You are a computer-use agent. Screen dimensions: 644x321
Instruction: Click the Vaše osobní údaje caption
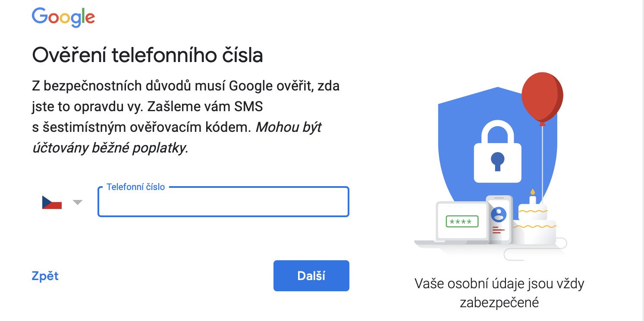click(x=499, y=293)
